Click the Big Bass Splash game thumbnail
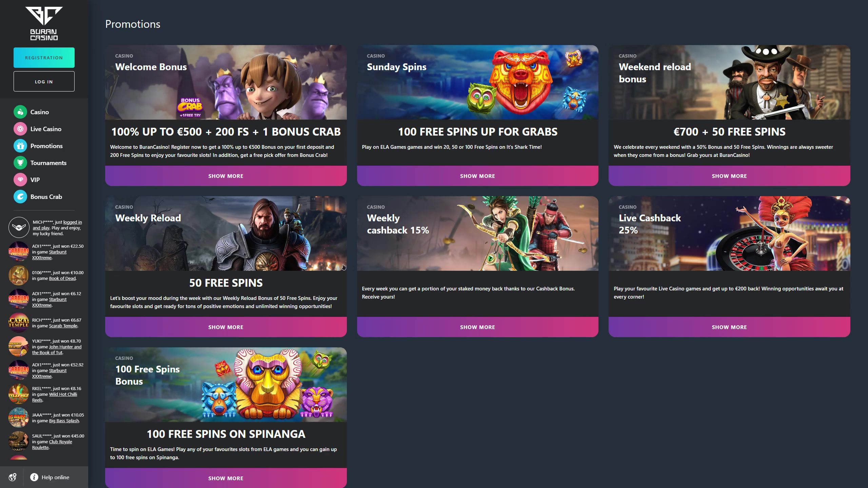868x488 pixels. click(19, 418)
